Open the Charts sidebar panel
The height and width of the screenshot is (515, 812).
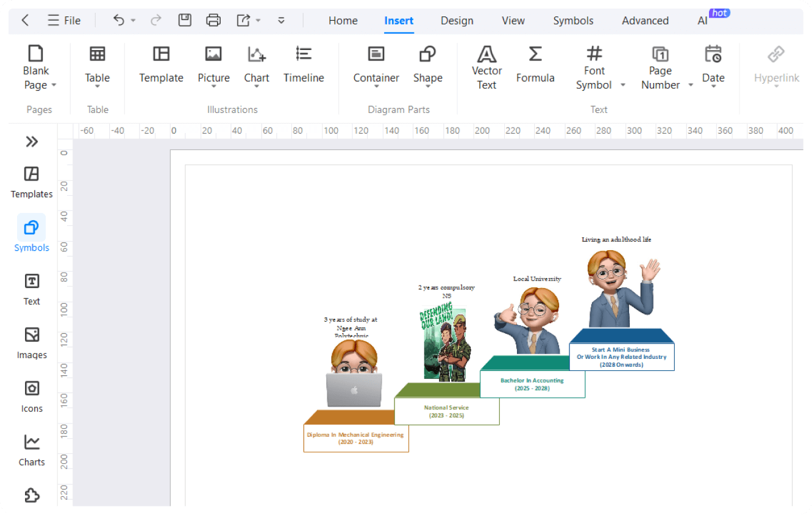coord(32,450)
